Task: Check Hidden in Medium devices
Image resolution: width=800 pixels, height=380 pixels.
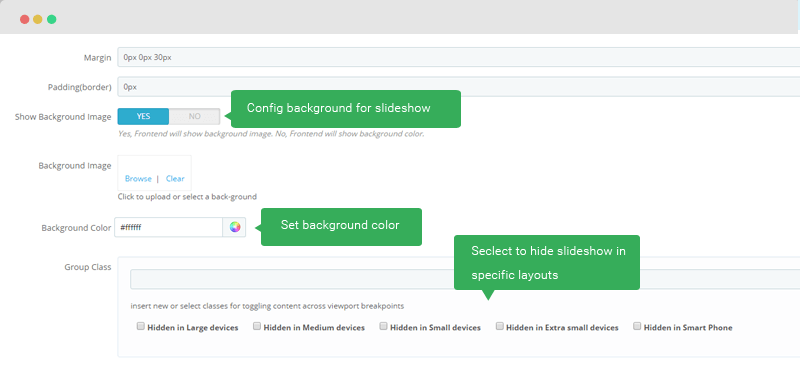Action: pos(257,326)
